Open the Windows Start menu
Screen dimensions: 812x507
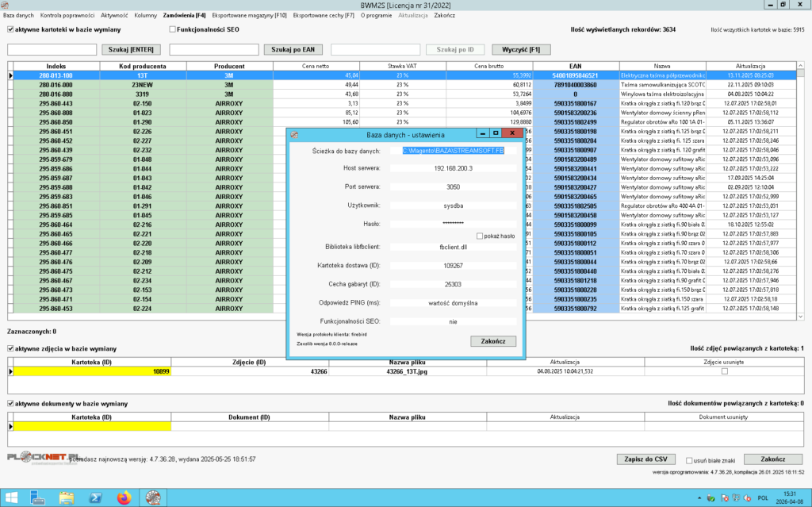point(11,497)
